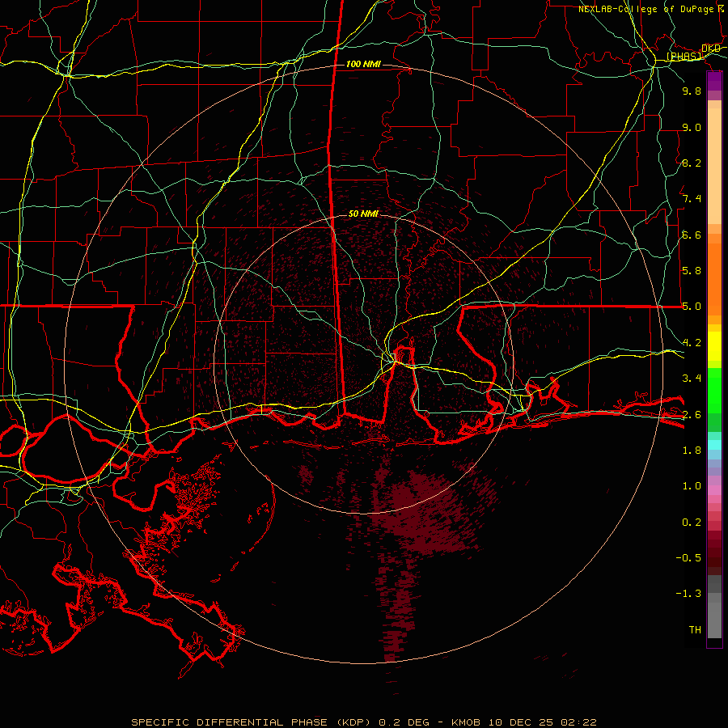The height and width of the screenshot is (728, 728).
Task: Click the "100 NMI" range ring label
Action: 363,64
